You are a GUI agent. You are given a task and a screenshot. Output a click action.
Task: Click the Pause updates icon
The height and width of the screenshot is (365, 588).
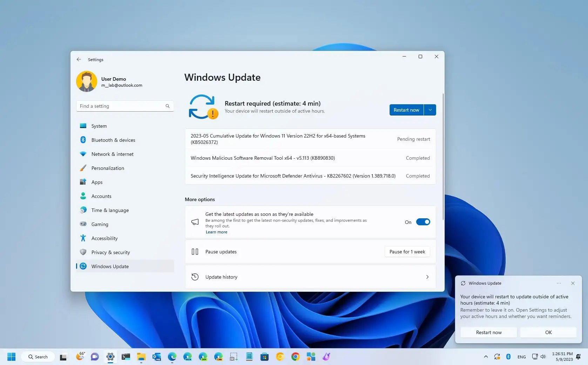[195, 252]
